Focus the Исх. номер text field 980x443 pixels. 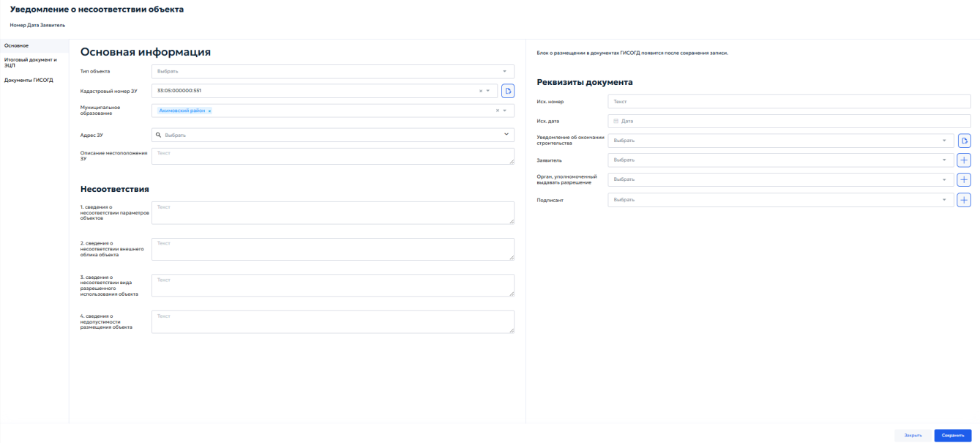click(x=789, y=102)
